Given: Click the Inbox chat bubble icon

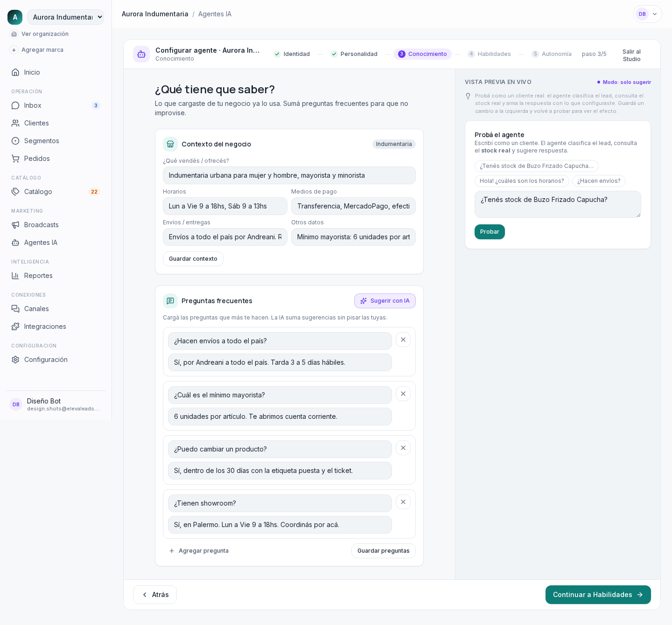Looking at the screenshot, I should point(15,105).
